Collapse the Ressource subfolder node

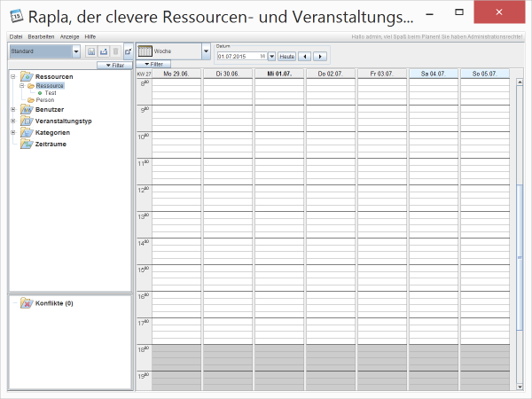coord(22,86)
